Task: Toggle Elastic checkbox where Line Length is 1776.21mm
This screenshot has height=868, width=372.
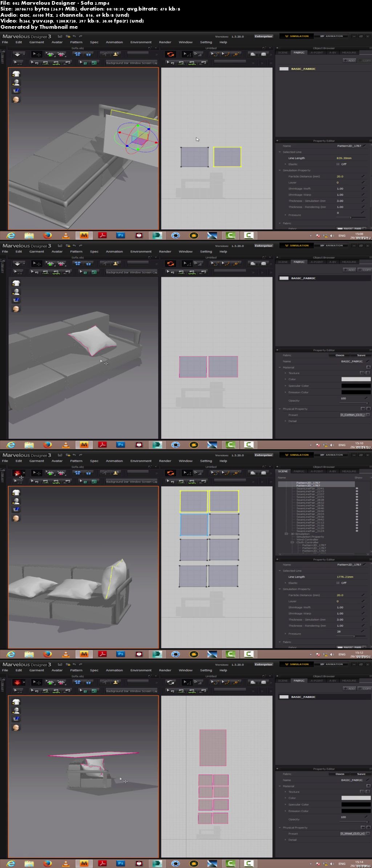Action: tap(338, 583)
